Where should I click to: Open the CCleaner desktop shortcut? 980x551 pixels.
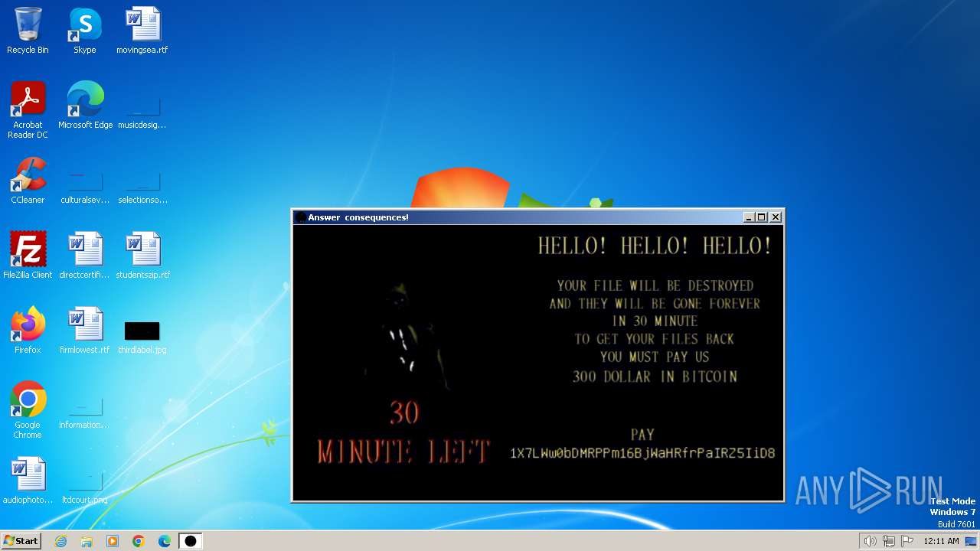pyautogui.click(x=28, y=180)
